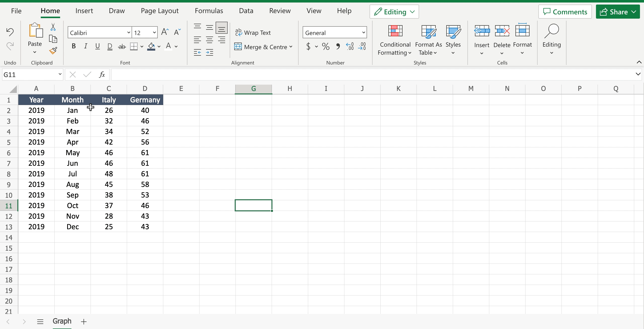Viewport: 644px width, 329px height.
Task: Apply bold formatting
Action: click(73, 46)
